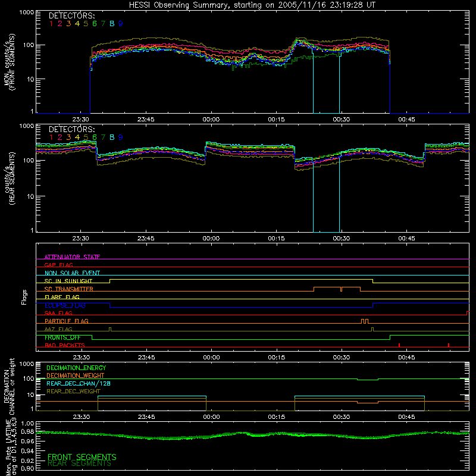Screen dimensions: 476x476
Task: Click the BAD_PACKETS flag label
Action: click(x=65, y=345)
